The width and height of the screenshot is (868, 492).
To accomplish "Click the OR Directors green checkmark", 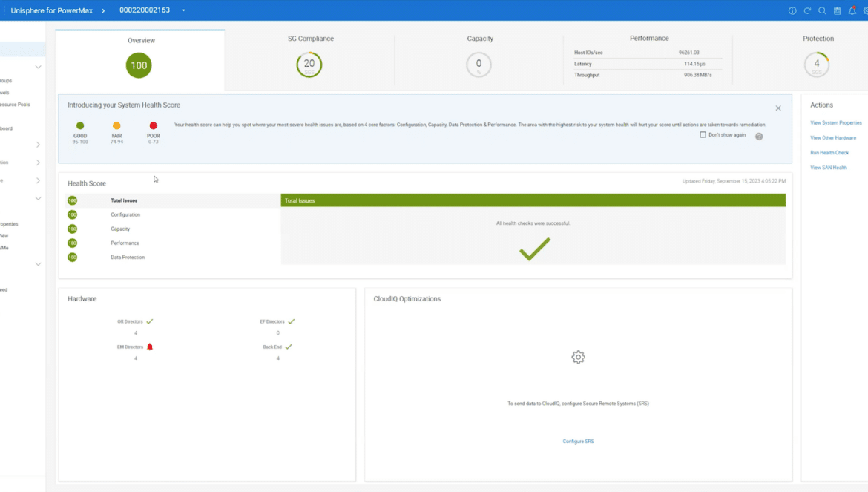I will 149,321.
